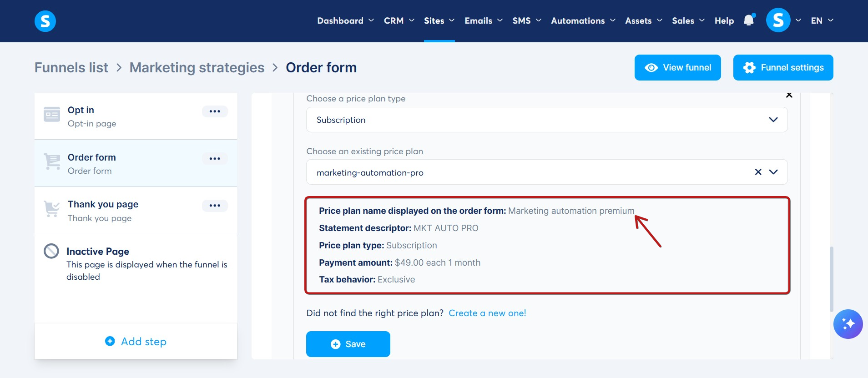Close the price plan panel
This screenshot has height=378, width=868.
click(789, 95)
